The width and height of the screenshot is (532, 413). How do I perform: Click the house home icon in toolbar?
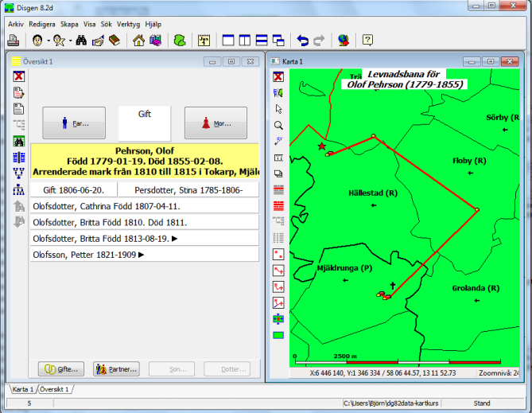[x=138, y=41]
